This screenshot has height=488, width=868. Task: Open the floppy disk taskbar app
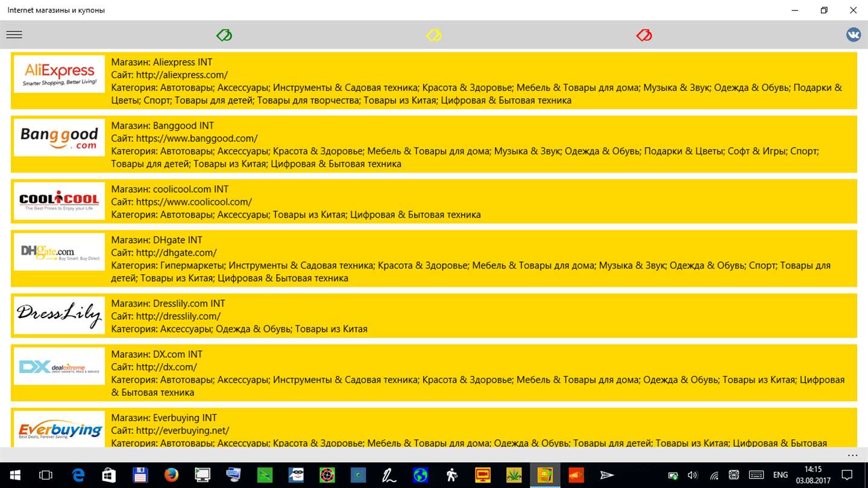tap(140, 475)
